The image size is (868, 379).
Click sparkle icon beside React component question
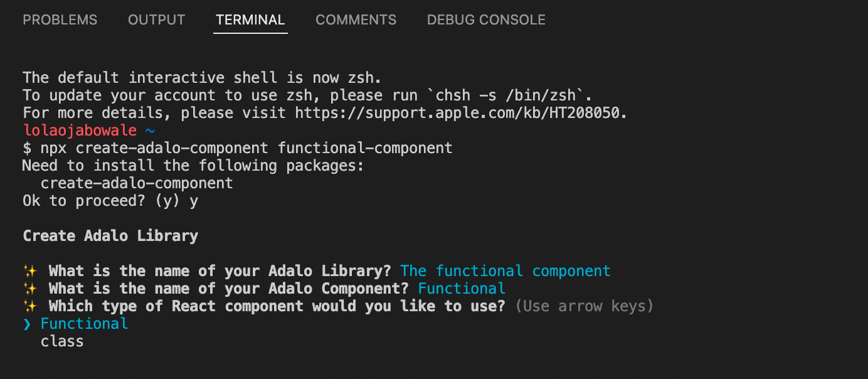[x=29, y=306]
